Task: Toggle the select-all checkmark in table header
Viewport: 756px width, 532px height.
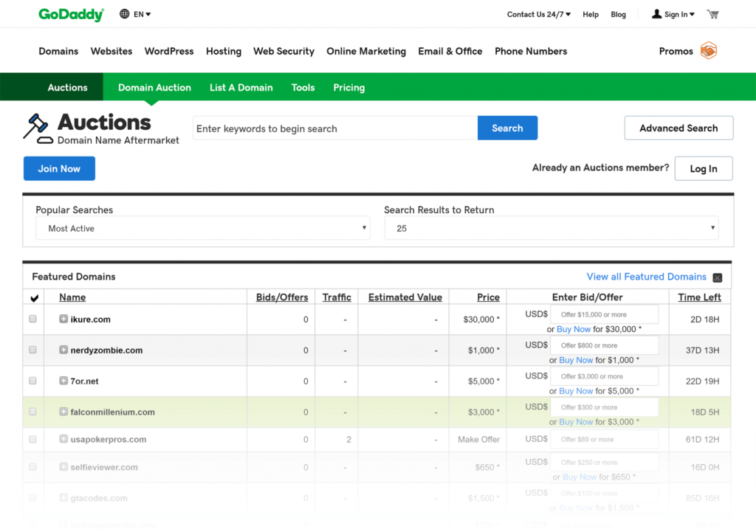Action: [34, 298]
